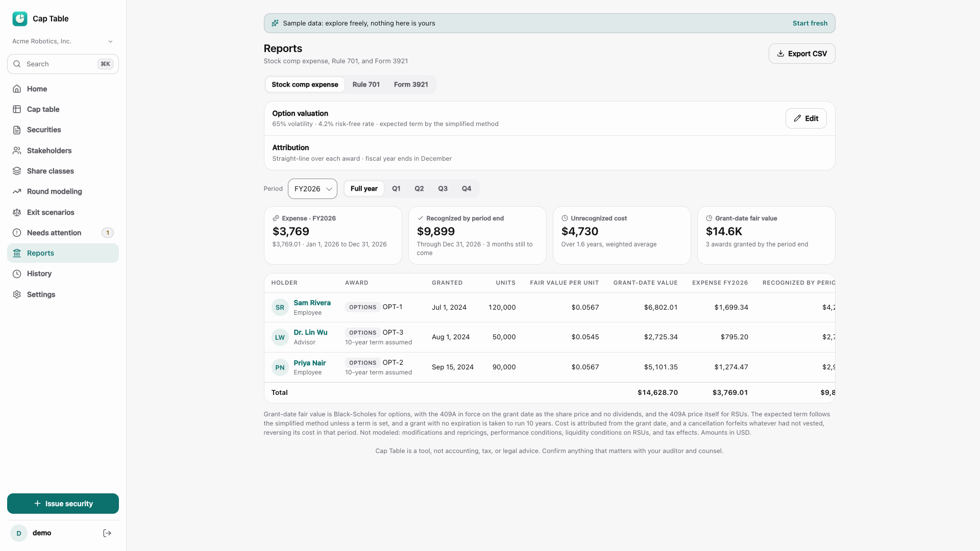Click the search magnifier icon
Image resolution: width=980 pixels, height=551 pixels.
(17, 64)
